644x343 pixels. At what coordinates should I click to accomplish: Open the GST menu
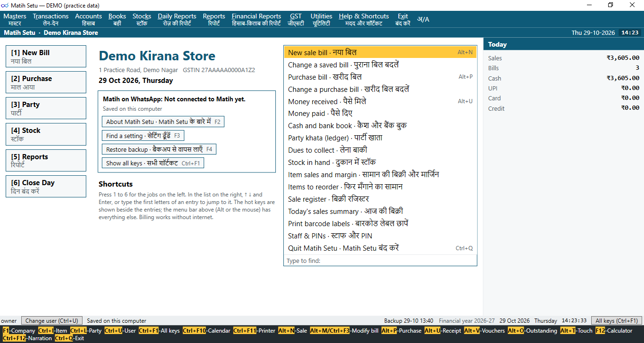coord(296,19)
